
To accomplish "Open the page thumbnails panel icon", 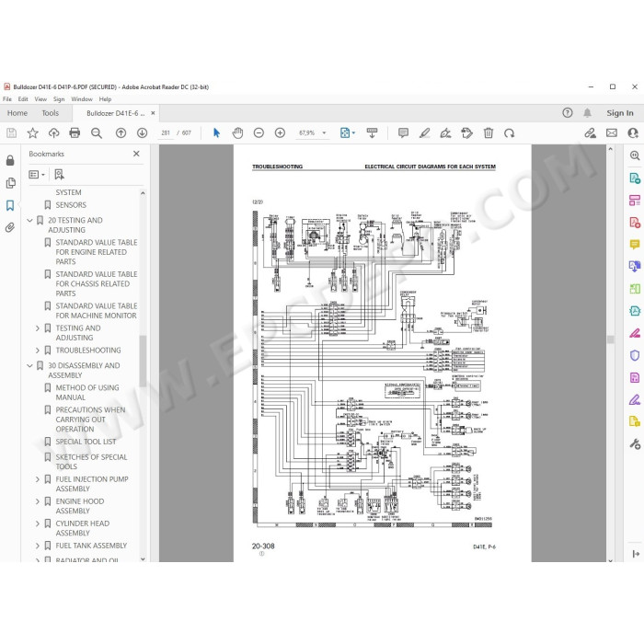I will (11, 183).
